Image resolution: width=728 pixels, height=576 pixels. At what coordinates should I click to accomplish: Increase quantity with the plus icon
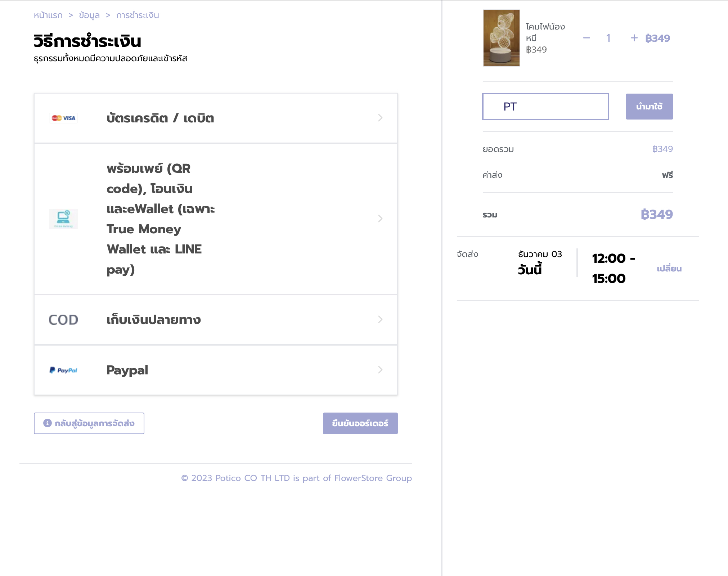click(x=634, y=38)
